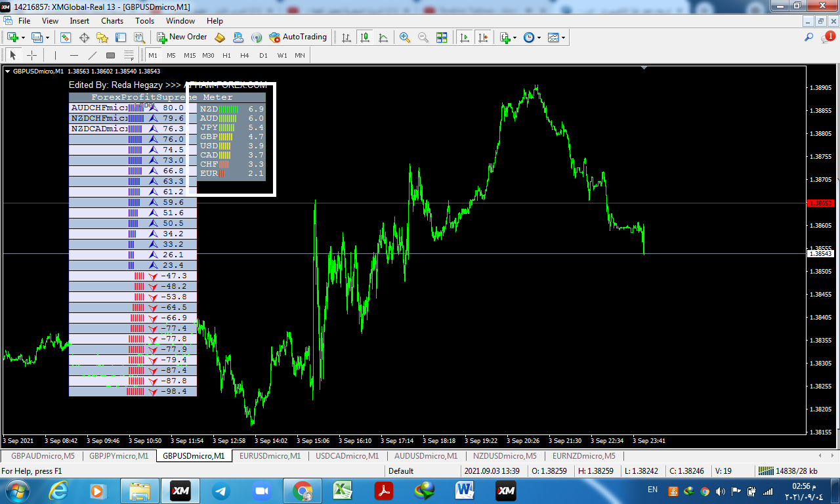
Task: Show the Navigator panel
Action: click(102, 37)
